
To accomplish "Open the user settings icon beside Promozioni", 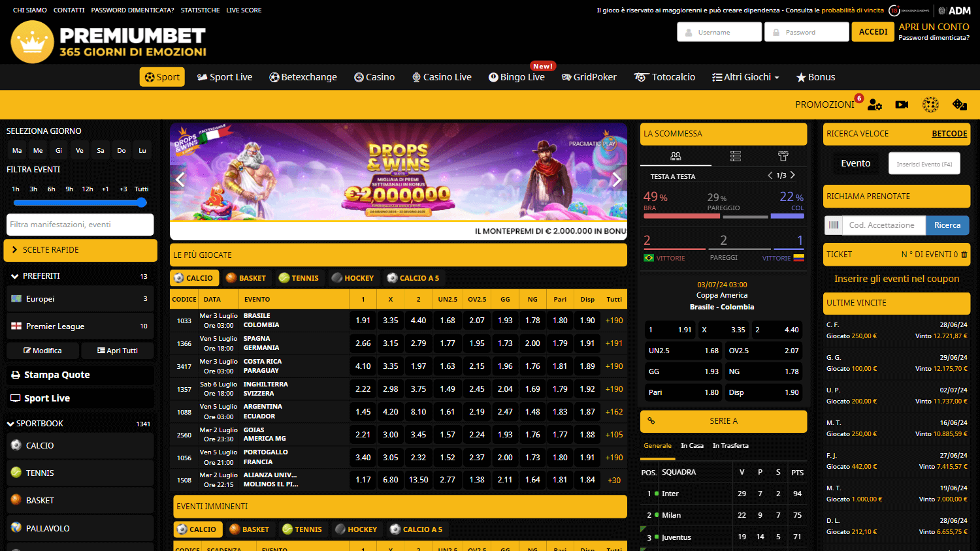I will coord(875,104).
